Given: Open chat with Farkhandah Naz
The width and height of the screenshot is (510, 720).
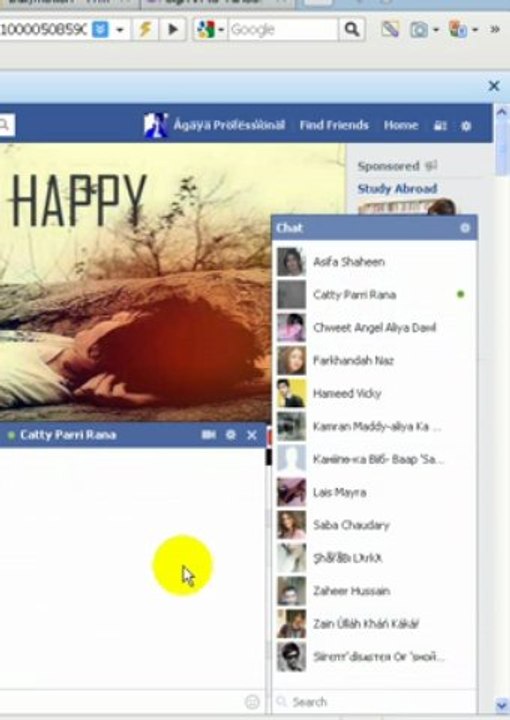Looking at the screenshot, I should click(x=374, y=360).
